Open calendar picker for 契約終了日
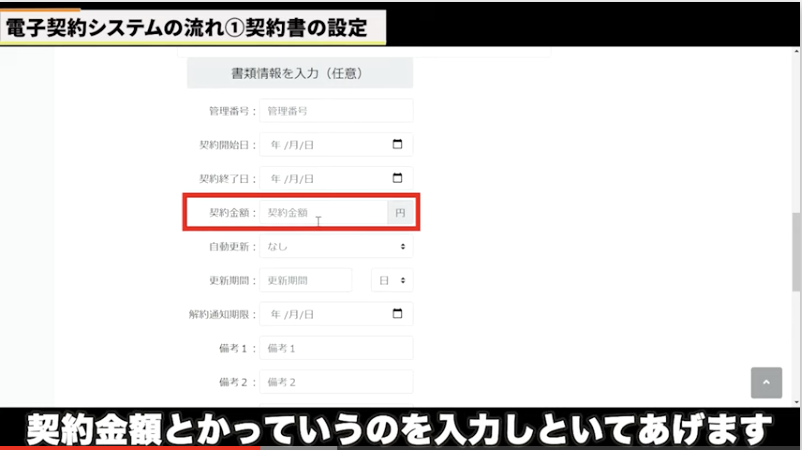Viewport: 802px width, 450px height. coord(397,179)
